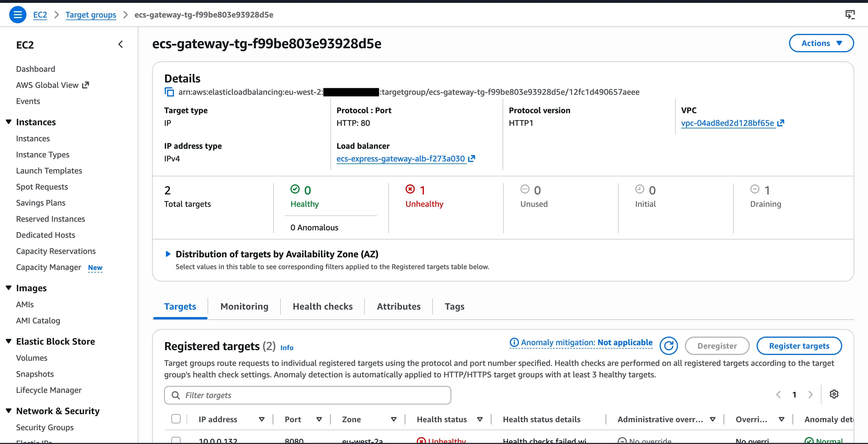
Task: Open Dedicated Hosts in the sidebar
Action: (x=45, y=235)
